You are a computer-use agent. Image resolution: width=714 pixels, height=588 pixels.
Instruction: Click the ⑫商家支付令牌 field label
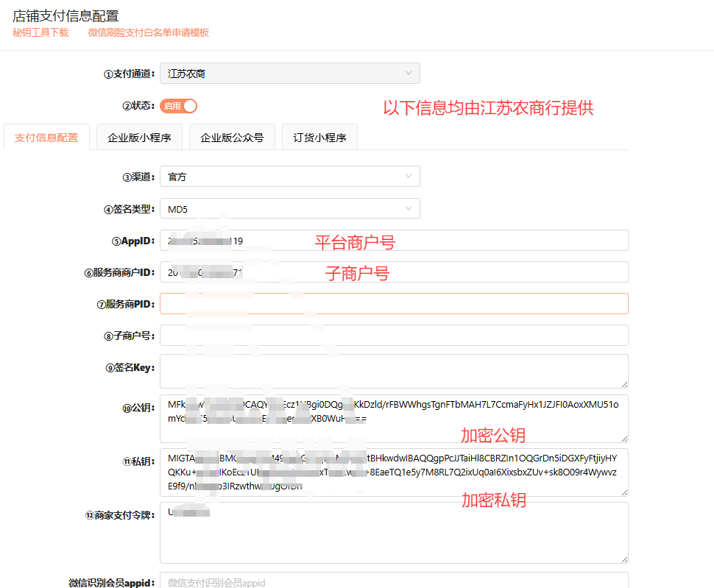coord(120,515)
